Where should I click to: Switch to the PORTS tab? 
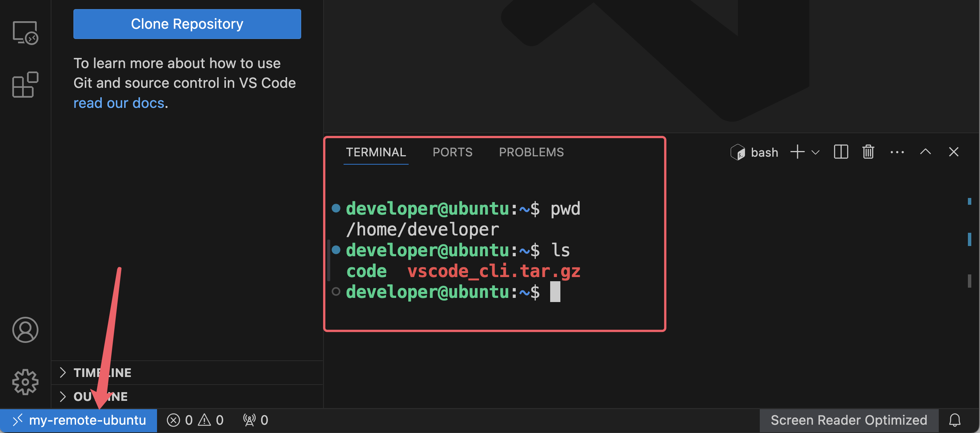(452, 152)
